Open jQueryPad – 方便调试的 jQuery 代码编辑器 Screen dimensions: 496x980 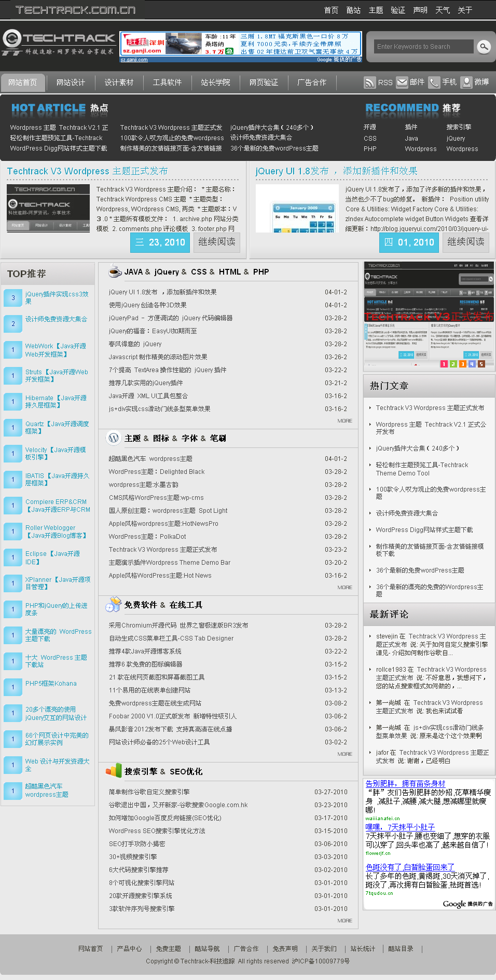pos(171,318)
